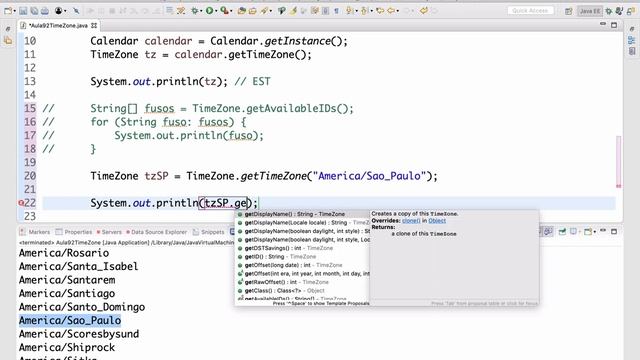Image resolution: width=640 pixels, height=360 pixels.
Task: Click the Restore icon in left sidebar
Action: [8, 29]
